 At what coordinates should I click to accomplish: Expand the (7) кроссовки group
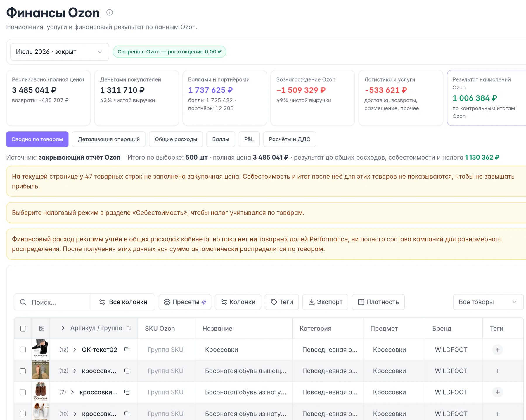72,392
